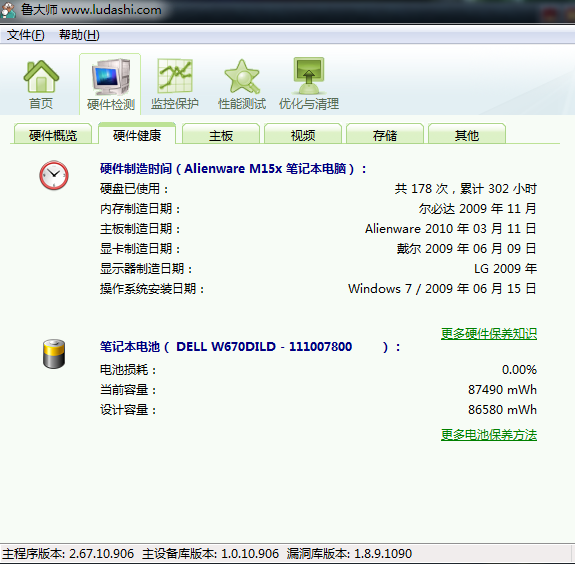Click the 硬件制造时间 Alienware M15x heading
Image resolution: width=575 pixels, height=564 pixels.
coord(233,169)
